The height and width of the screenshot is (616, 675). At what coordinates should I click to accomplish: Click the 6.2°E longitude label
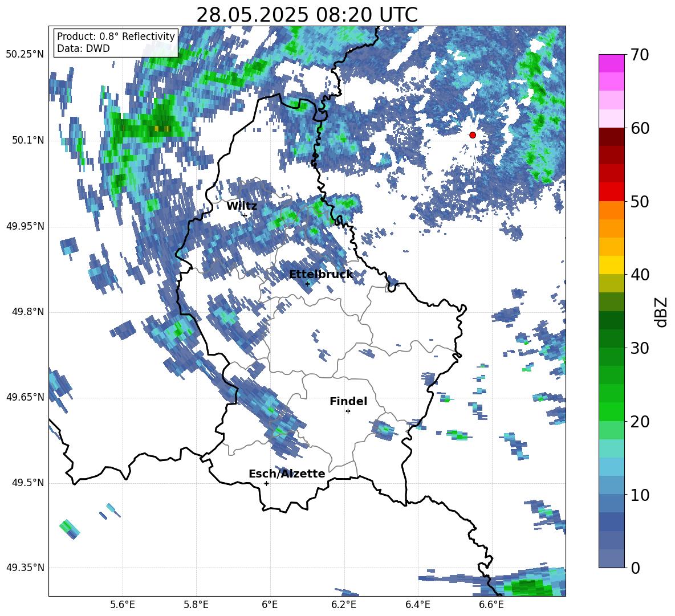click(x=344, y=605)
